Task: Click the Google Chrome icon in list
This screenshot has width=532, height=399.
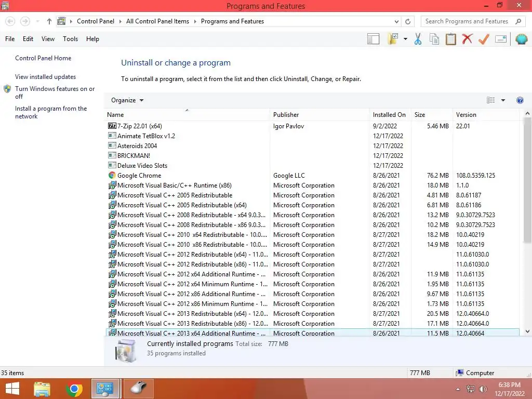Action: (112, 176)
